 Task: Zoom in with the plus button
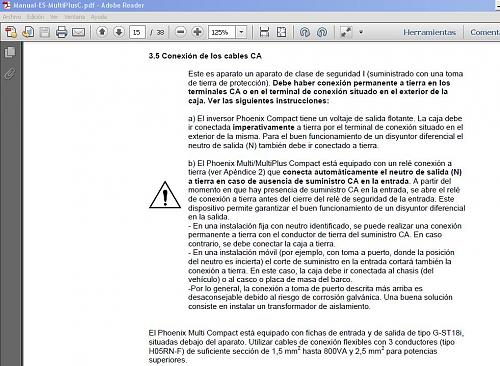click(197, 32)
